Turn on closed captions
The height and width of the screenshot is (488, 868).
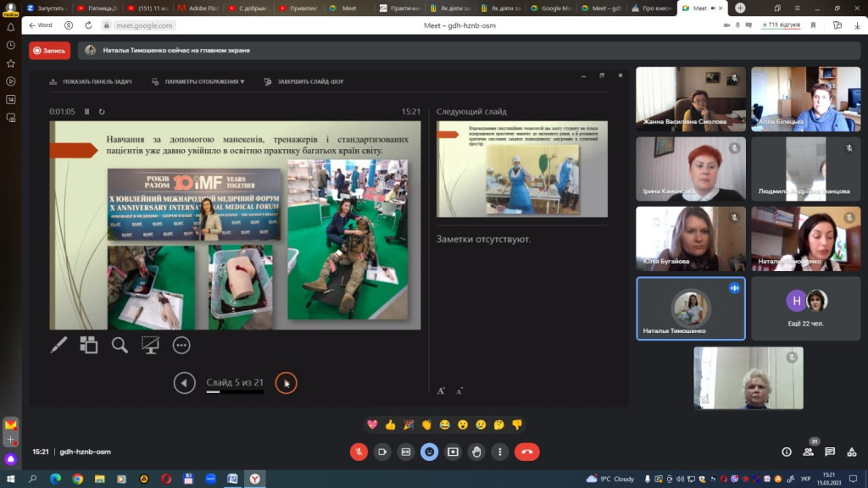point(406,452)
